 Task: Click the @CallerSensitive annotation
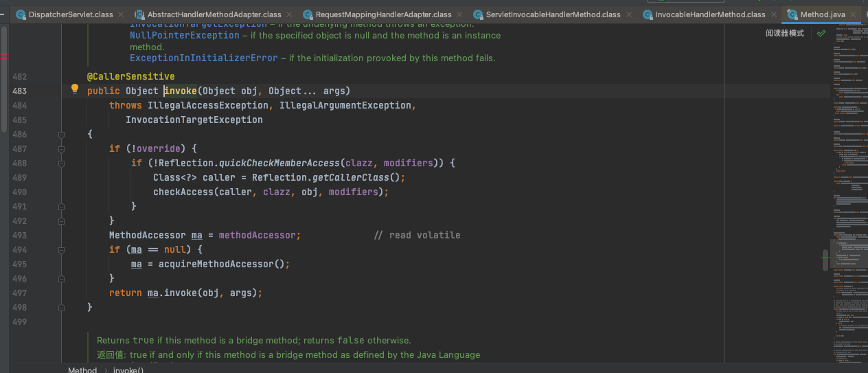coord(131,76)
